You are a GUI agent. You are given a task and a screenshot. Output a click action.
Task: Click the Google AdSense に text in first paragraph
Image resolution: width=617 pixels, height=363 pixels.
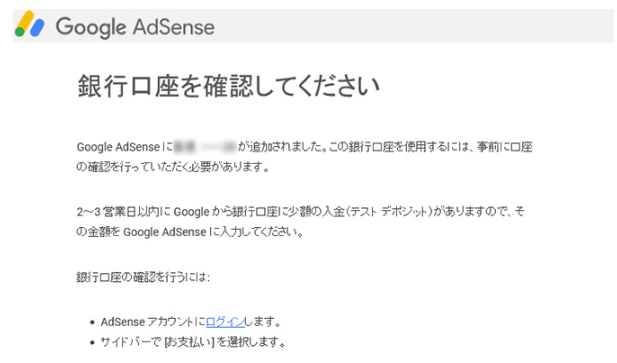(124, 147)
